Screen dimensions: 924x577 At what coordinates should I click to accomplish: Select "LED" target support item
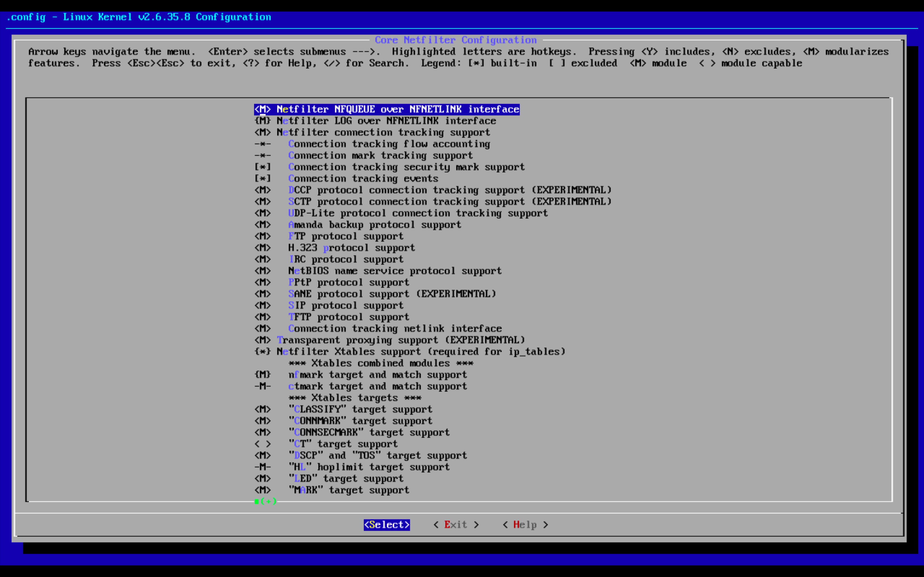pos(346,479)
